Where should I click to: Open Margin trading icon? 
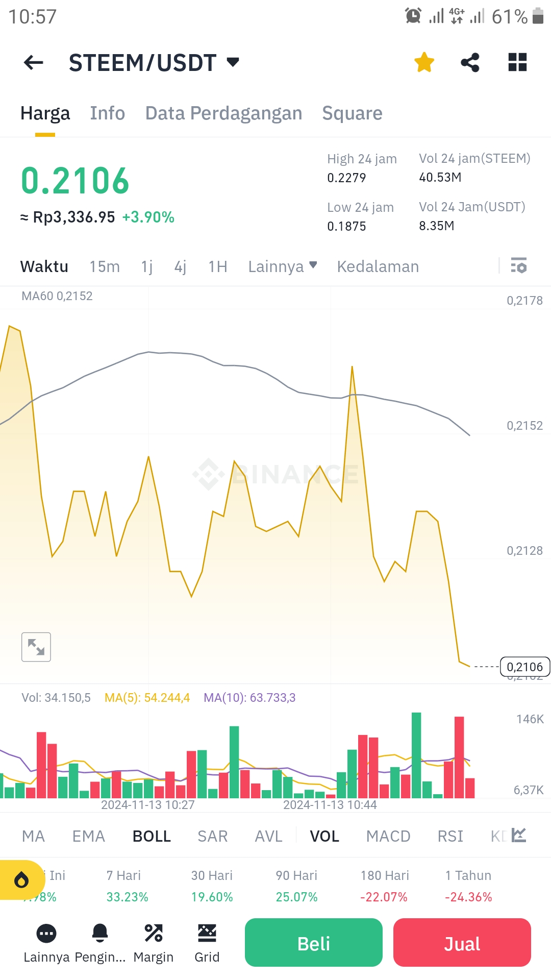154,933
